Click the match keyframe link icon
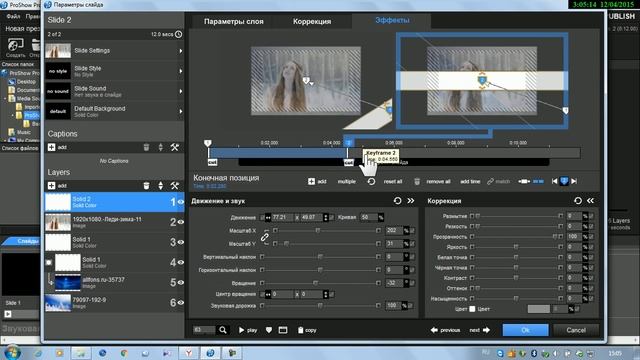This screenshot has height=360, width=640. tap(490, 181)
